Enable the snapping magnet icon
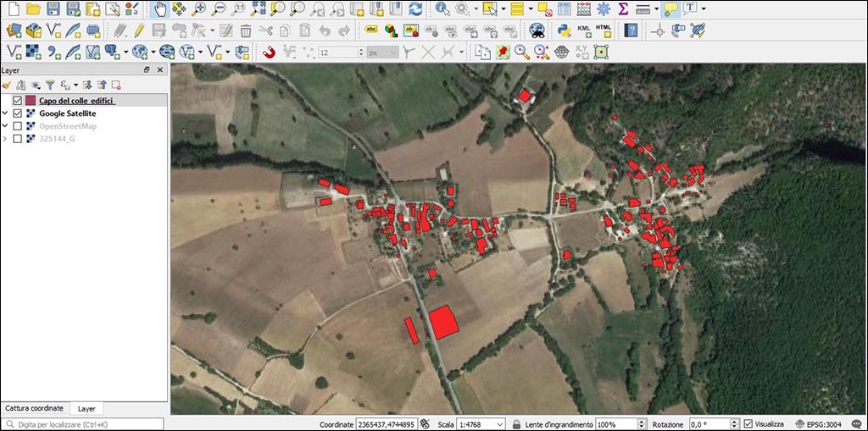This screenshot has width=868, height=431. tap(267, 52)
